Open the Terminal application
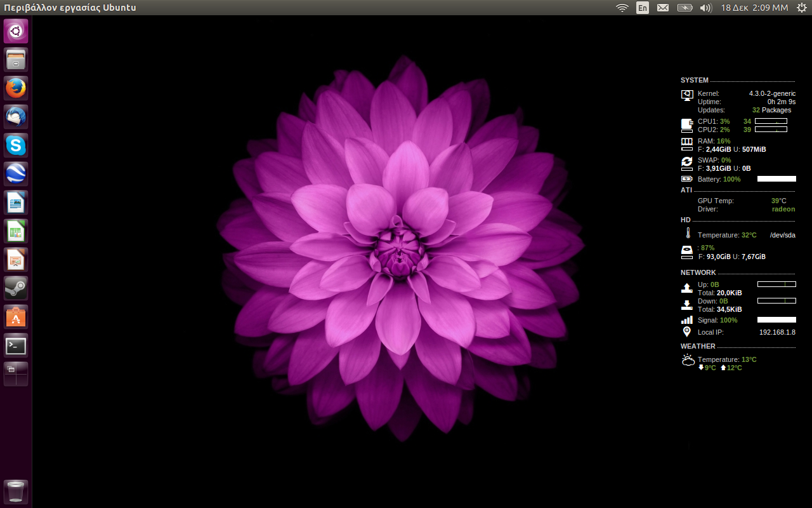 pyautogui.click(x=16, y=345)
